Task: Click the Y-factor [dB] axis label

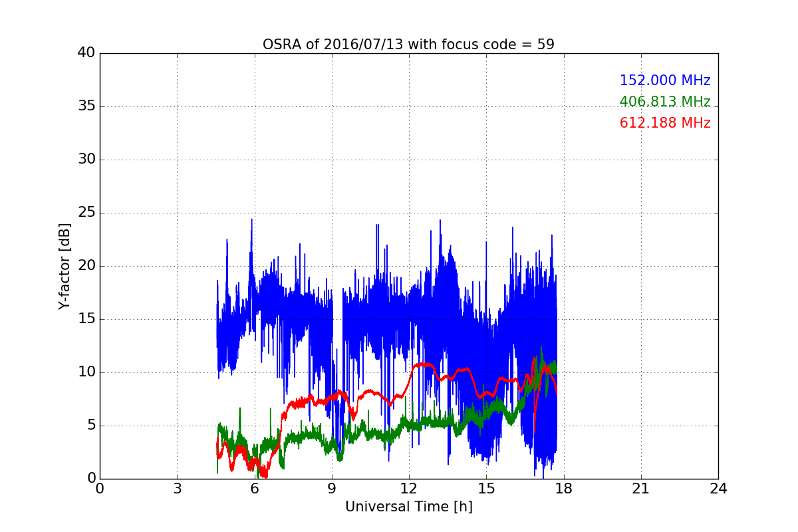Action: 64,266
